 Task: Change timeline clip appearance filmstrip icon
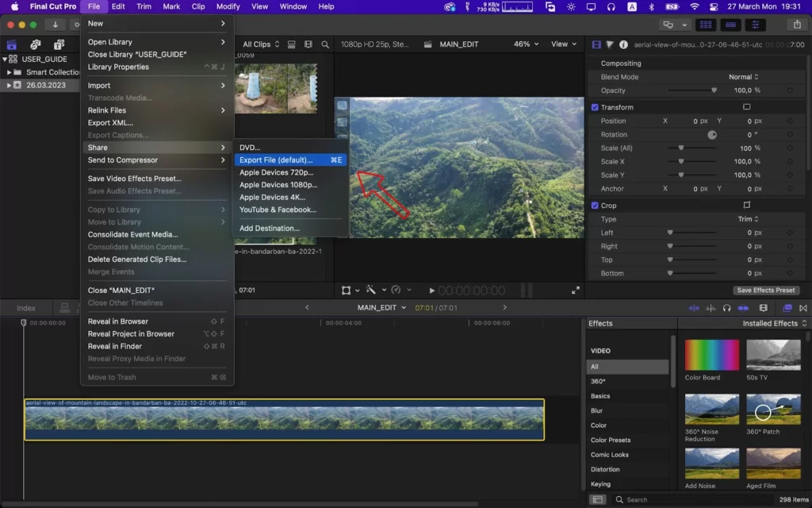click(764, 308)
